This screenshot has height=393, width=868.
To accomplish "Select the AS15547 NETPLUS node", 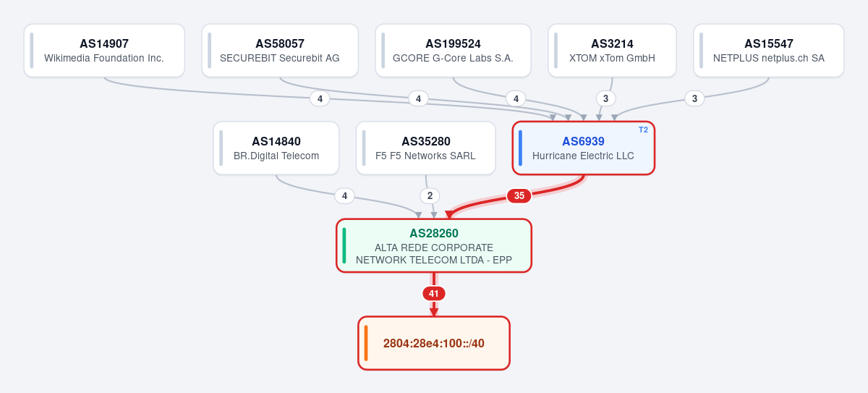I will point(769,51).
